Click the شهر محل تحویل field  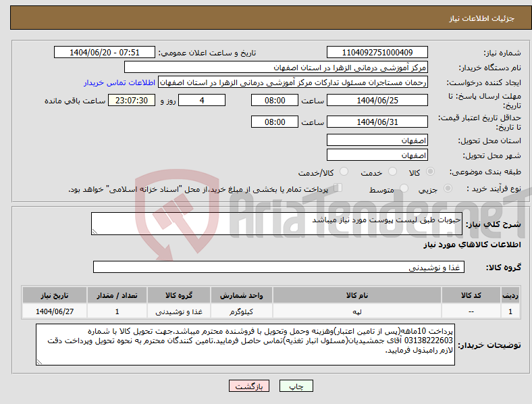tap(377, 155)
